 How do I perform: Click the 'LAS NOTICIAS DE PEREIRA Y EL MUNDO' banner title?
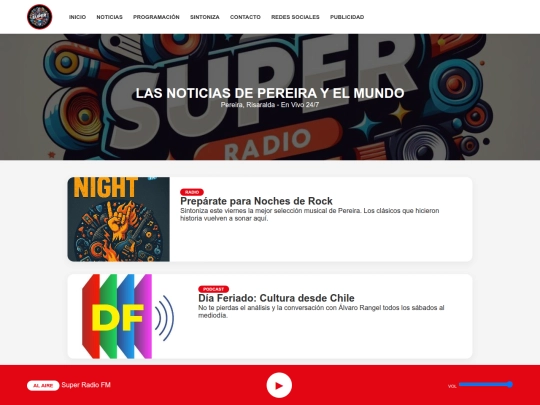(270, 93)
